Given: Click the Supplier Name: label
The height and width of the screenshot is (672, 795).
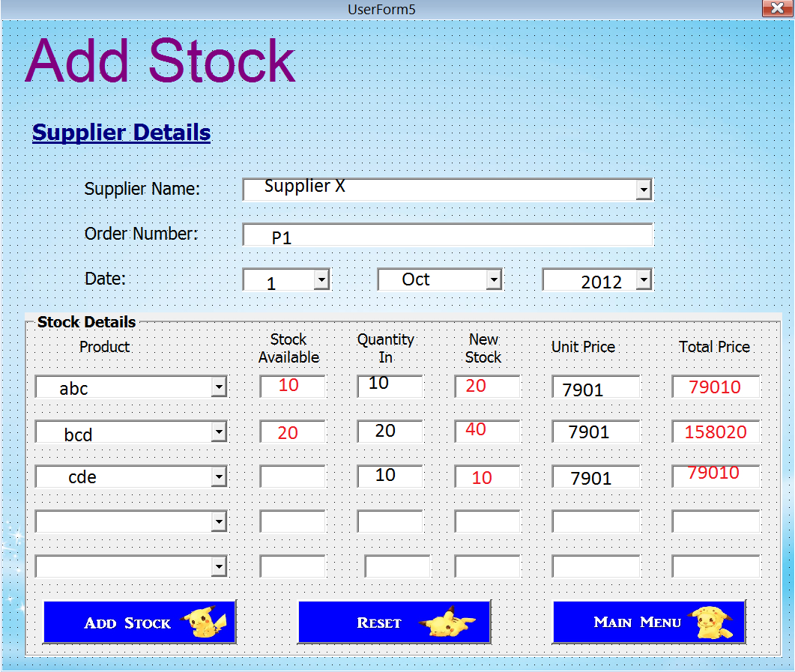Looking at the screenshot, I should coord(142,189).
